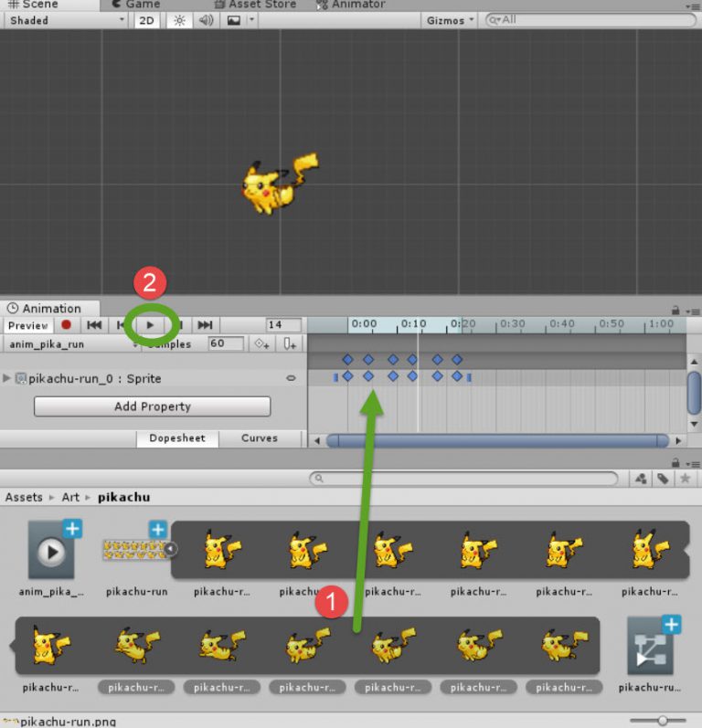Click the vertical scrollbar in the dopesheet
This screenshot has width=702, height=728.
click(x=694, y=393)
